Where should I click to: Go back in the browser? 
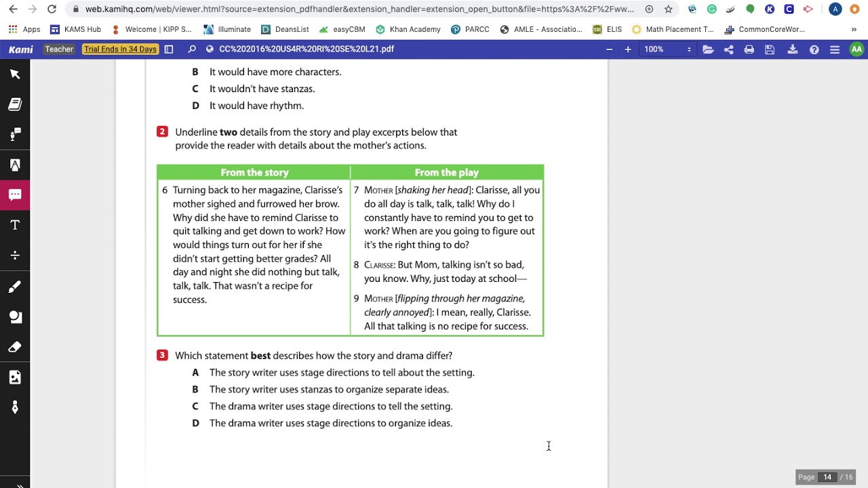13,9
